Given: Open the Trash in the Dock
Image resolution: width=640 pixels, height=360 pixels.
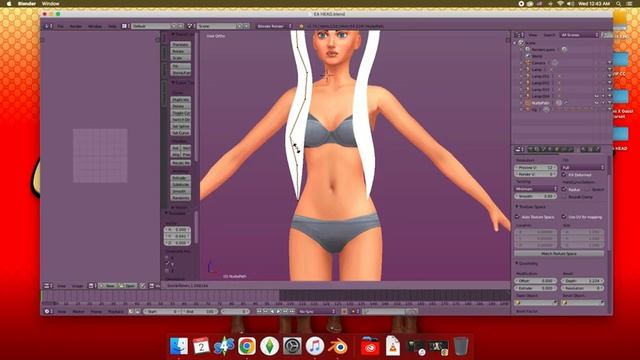Looking at the screenshot, I should pos(461,347).
